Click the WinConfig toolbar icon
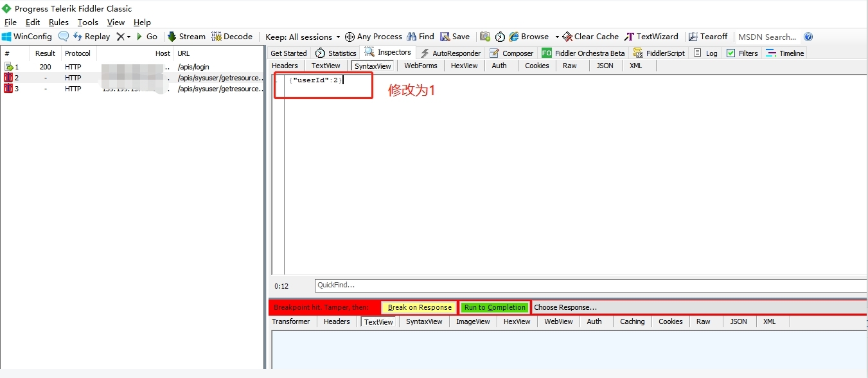 point(7,37)
